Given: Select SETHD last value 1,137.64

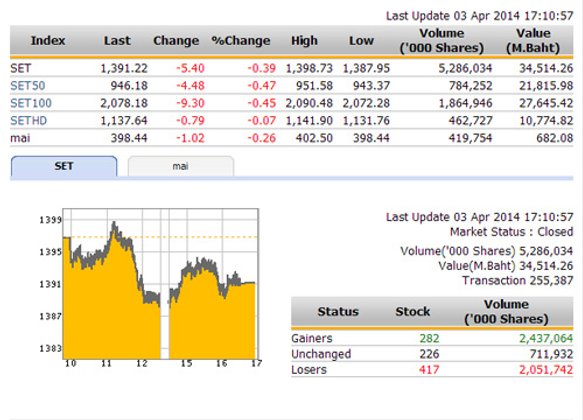Looking at the screenshot, I should point(124,120).
